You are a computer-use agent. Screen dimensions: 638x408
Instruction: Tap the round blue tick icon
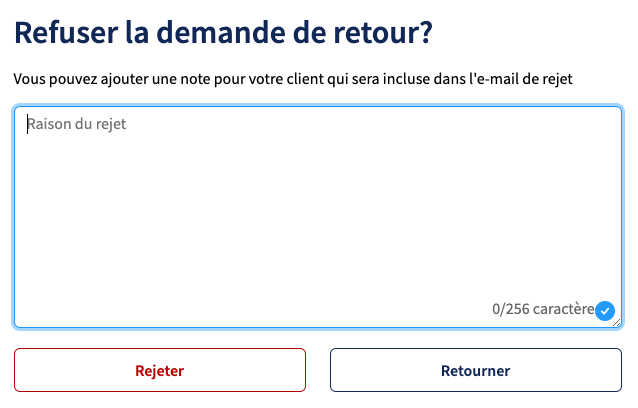pos(605,311)
